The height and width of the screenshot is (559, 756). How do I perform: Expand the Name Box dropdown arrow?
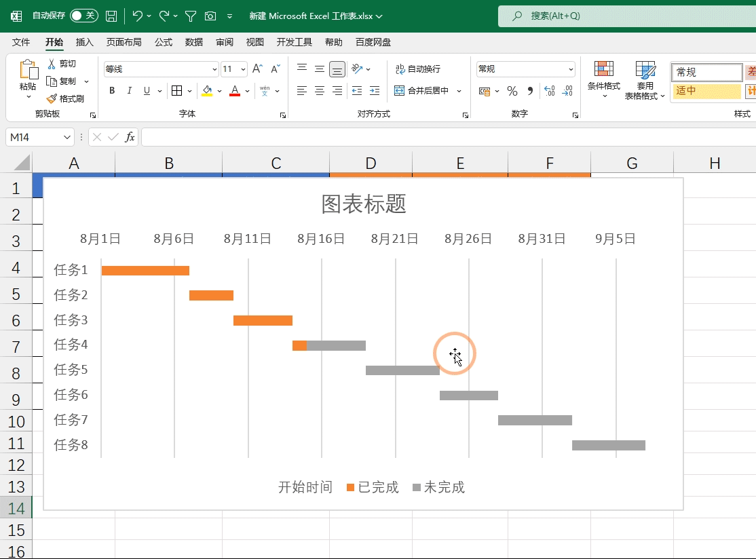67,137
